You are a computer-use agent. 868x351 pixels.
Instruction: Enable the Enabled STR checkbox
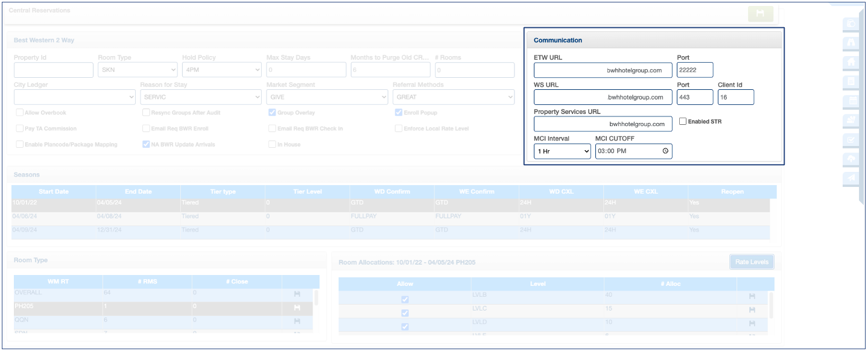(683, 121)
